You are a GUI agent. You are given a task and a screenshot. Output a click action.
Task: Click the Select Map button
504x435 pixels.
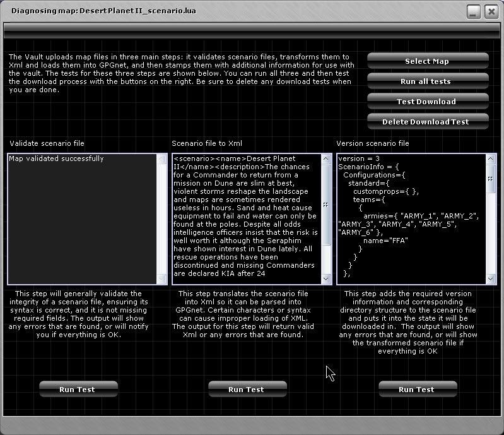(x=427, y=61)
